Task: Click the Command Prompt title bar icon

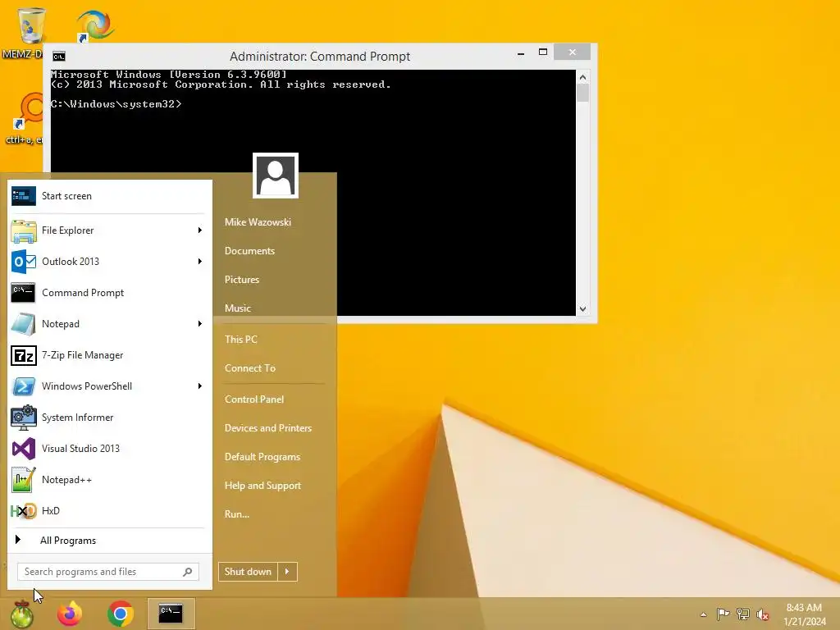Action: 59,57
